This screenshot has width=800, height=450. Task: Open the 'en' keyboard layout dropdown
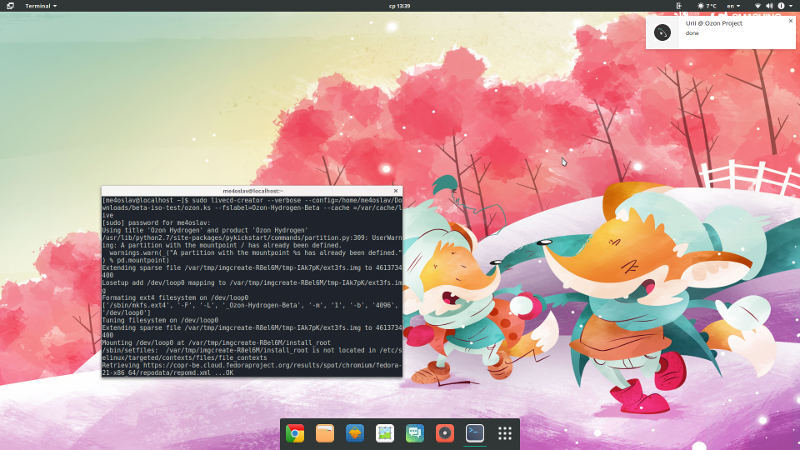733,6
